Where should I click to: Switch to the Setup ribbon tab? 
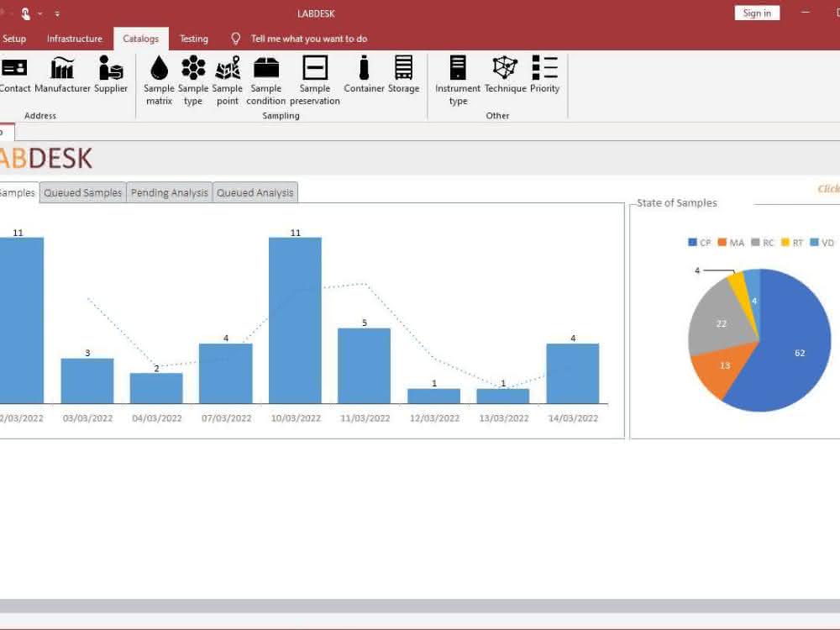[x=14, y=39]
